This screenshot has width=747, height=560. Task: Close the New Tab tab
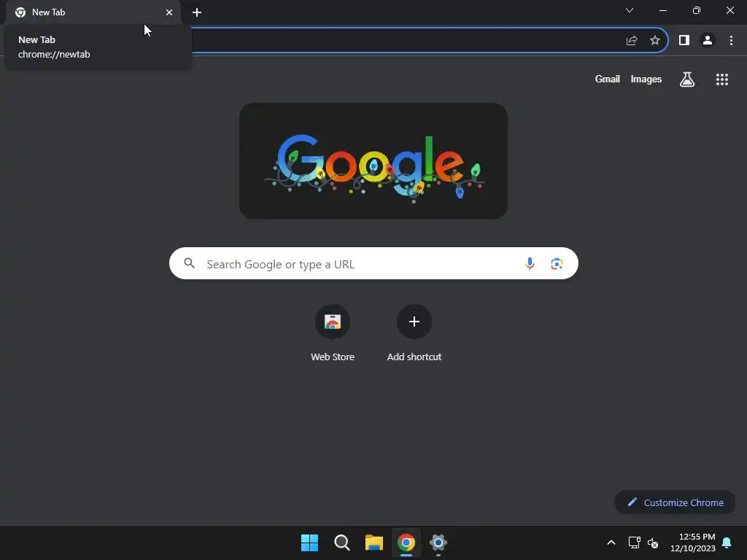[169, 12]
